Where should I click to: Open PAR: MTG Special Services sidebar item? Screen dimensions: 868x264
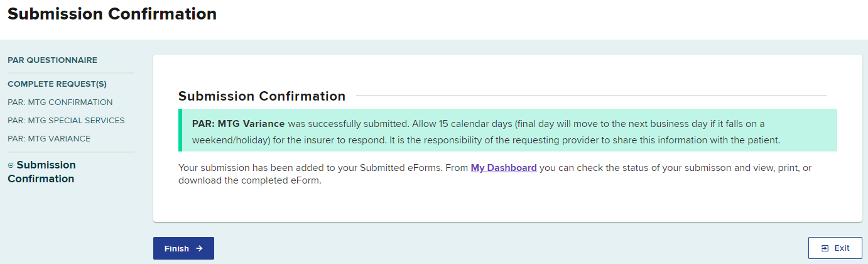click(x=66, y=120)
